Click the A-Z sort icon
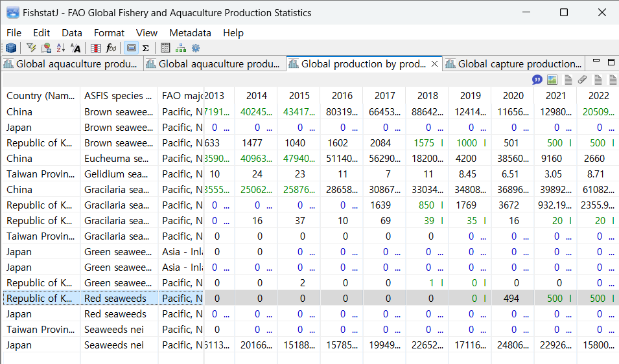The height and width of the screenshot is (364, 619). click(61, 48)
